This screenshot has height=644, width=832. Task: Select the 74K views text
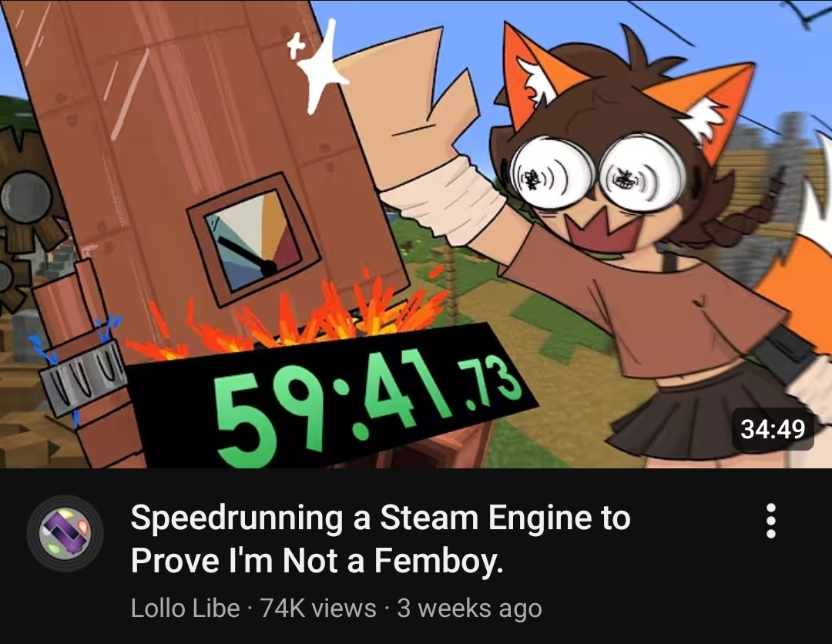318,608
